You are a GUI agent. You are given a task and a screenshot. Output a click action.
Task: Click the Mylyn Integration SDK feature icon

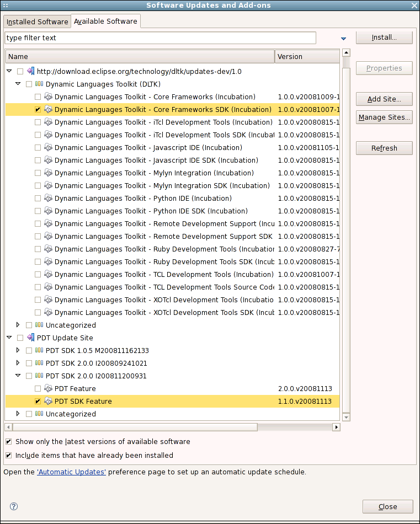tap(49, 185)
